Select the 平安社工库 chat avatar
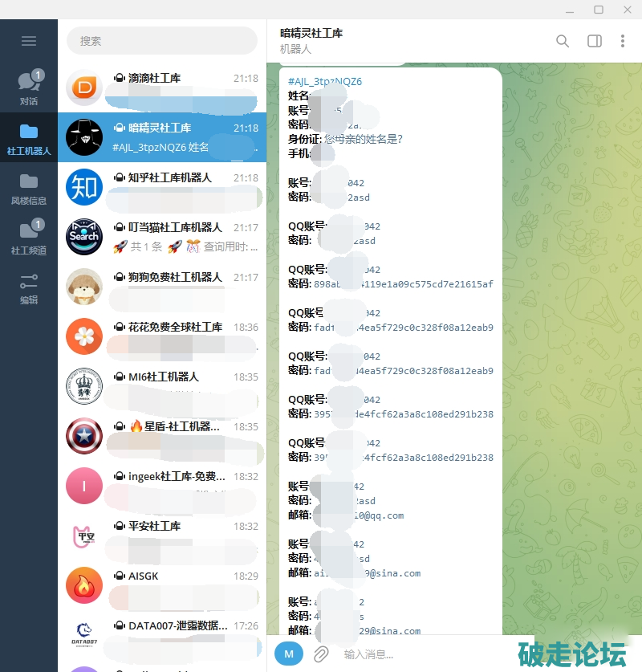 (84, 536)
